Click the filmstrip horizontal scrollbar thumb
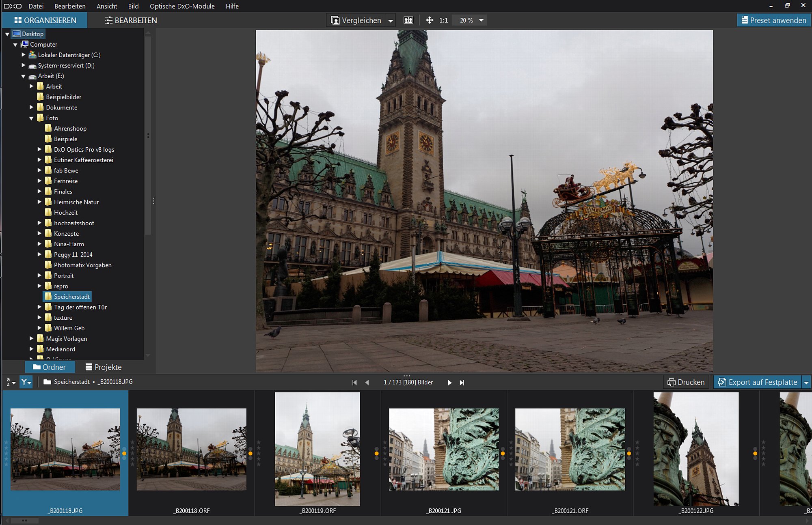 [24, 521]
